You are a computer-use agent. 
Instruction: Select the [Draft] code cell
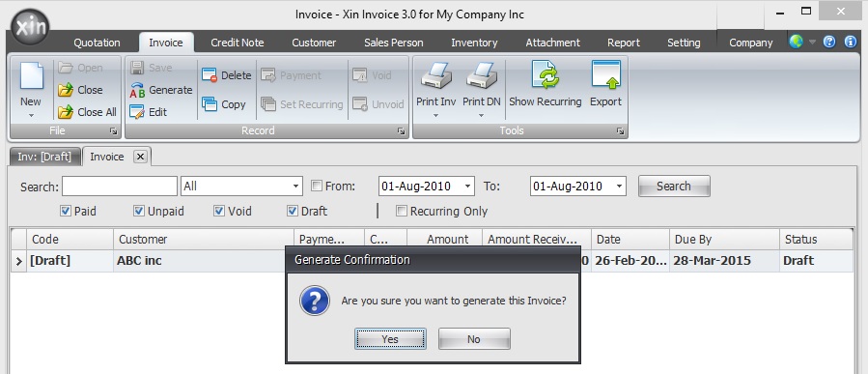[x=70, y=261]
